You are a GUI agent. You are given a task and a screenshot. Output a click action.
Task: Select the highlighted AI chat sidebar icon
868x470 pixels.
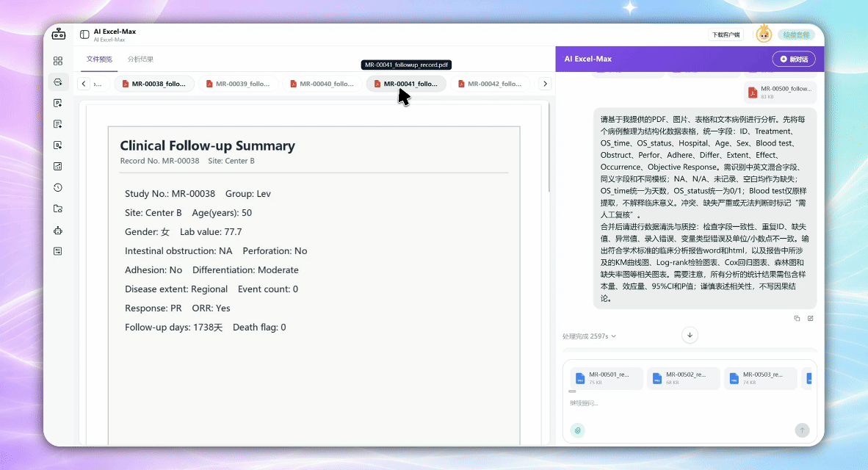pos(58,82)
